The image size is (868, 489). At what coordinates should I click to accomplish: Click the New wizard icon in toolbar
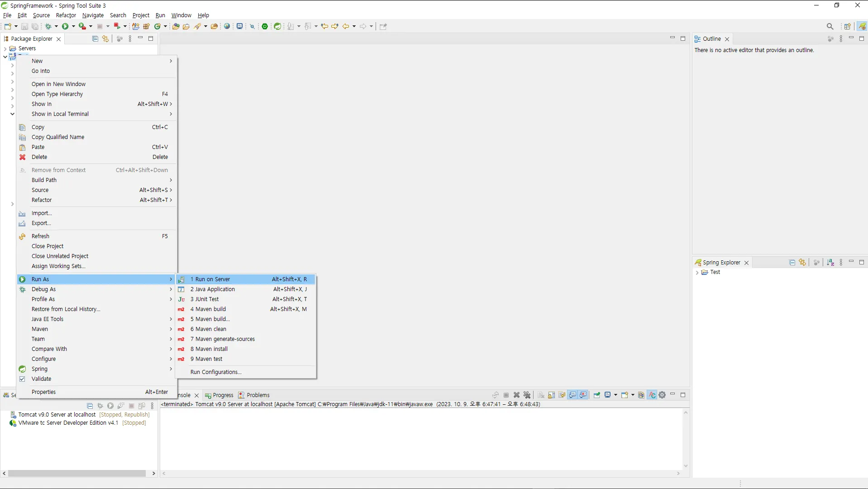(8, 26)
